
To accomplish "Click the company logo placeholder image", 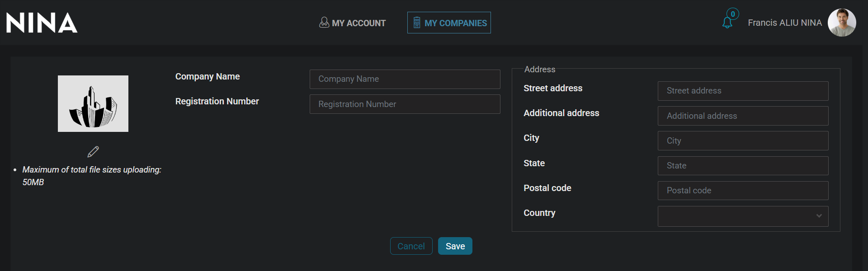I will [x=93, y=103].
